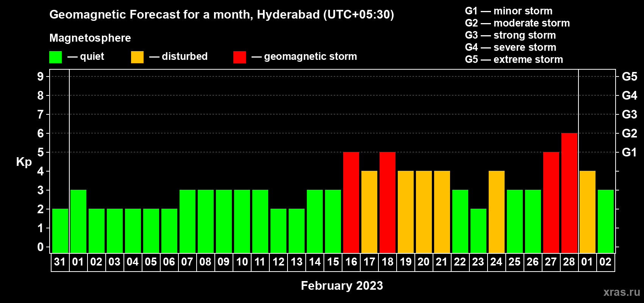This screenshot has height=303, width=644.
Task: Click the 'G2 — moderate storm' legend line
Action: (517, 23)
